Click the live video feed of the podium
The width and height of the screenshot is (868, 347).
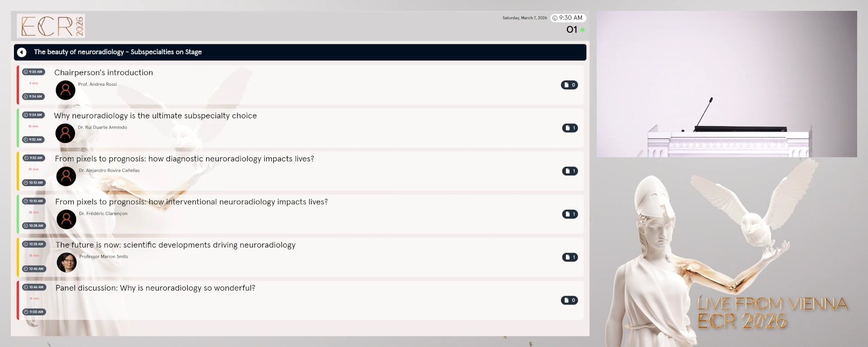pos(726,84)
